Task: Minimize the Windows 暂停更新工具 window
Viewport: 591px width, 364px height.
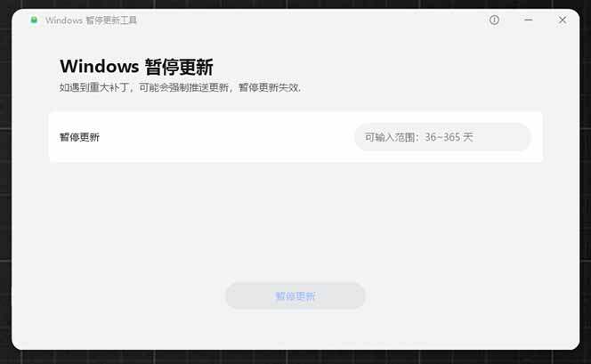Action: [x=529, y=20]
